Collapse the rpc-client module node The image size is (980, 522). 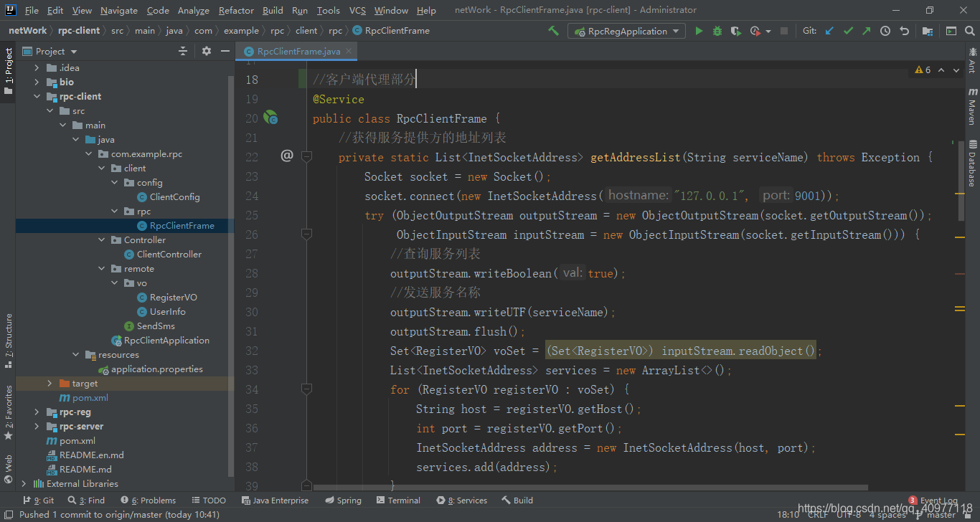click(x=37, y=96)
